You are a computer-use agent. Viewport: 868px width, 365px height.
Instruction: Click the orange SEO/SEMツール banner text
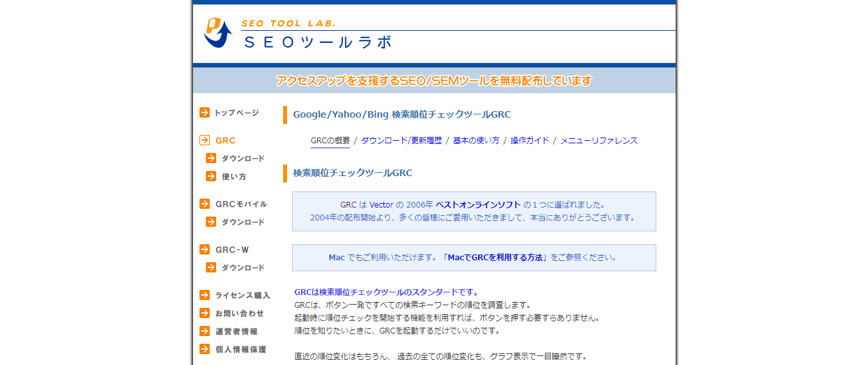click(x=434, y=81)
